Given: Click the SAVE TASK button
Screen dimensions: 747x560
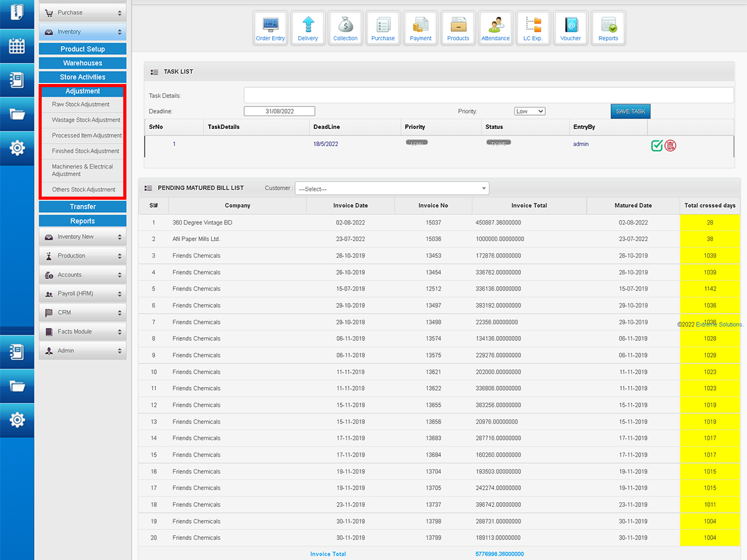Looking at the screenshot, I should 630,111.
